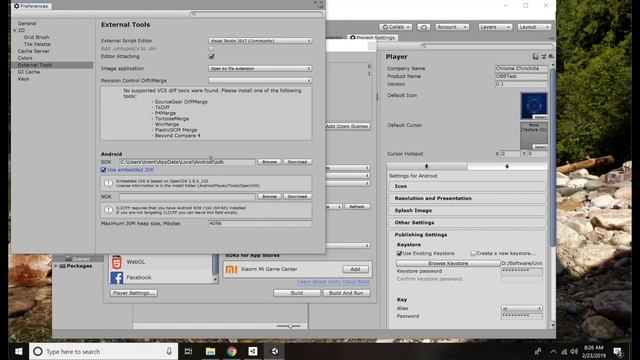This screenshot has width=640, height=360.
Task: Select the standalone platform tab with download arrow
Action: click(x=427, y=166)
